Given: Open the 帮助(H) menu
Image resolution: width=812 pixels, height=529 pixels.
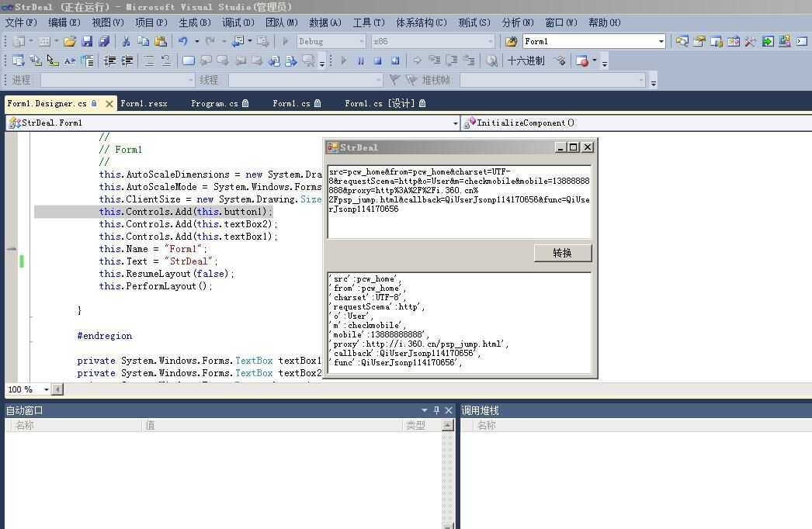Looking at the screenshot, I should click(x=604, y=22).
